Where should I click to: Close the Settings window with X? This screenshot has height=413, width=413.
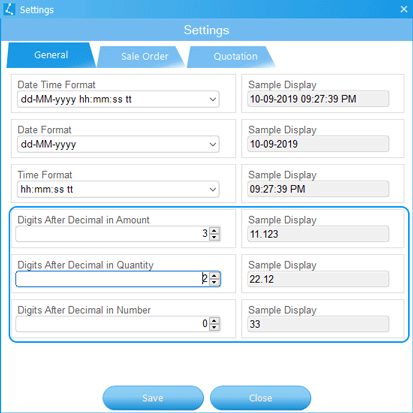pos(404,9)
